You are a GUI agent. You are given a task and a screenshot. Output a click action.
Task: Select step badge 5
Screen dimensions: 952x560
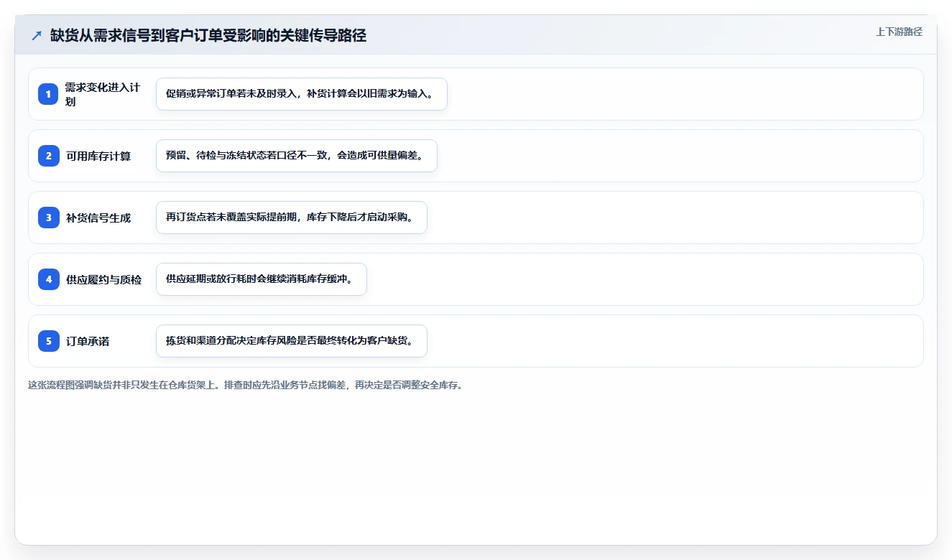pos(48,341)
